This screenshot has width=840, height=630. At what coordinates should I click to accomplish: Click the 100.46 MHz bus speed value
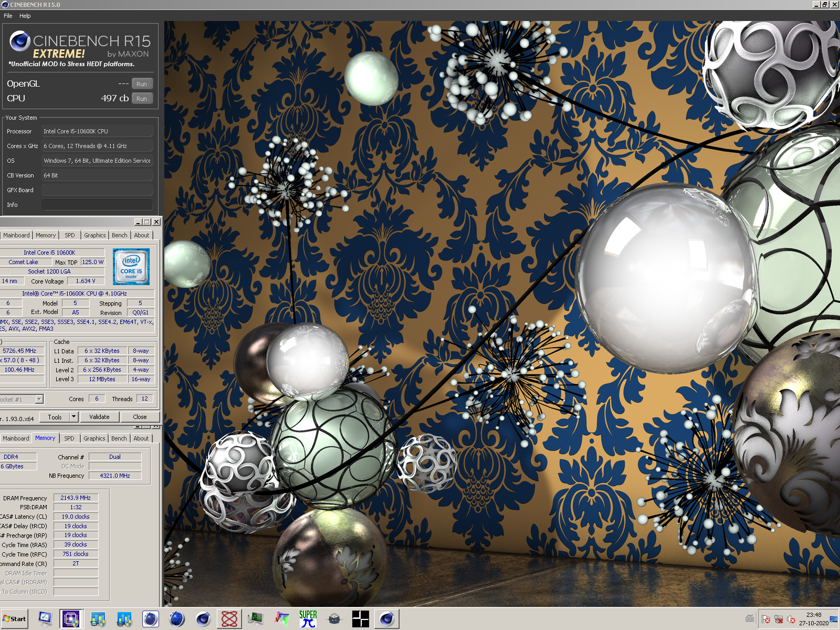point(21,370)
